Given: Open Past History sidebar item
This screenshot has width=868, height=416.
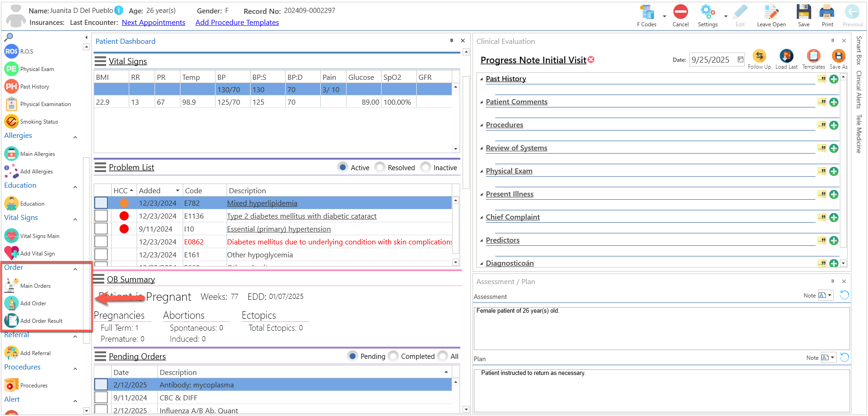Looking at the screenshot, I should tap(27, 86).
